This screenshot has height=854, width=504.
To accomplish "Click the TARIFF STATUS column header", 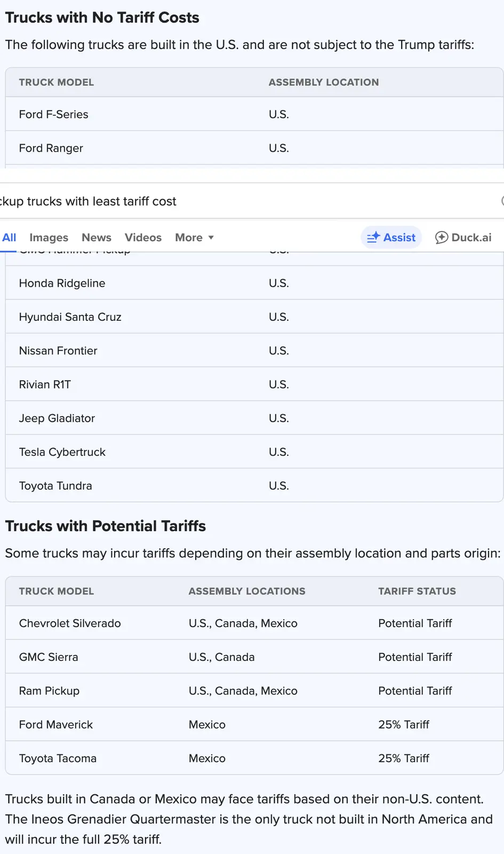I will [417, 591].
